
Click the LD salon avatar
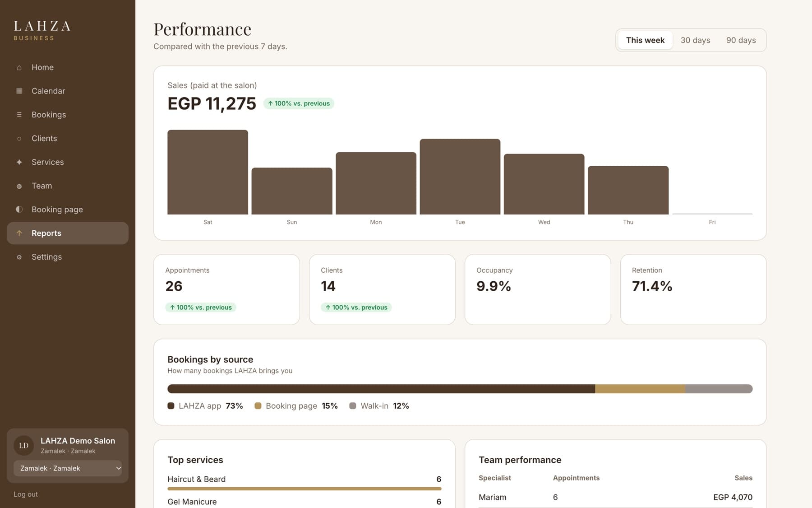23,445
